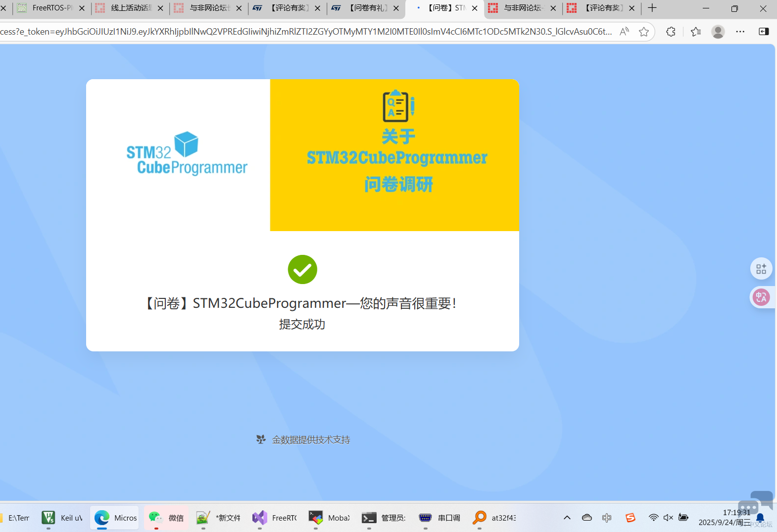Image resolution: width=777 pixels, height=532 pixels.
Task: Open a new browser tab with plus button
Action: point(652,8)
